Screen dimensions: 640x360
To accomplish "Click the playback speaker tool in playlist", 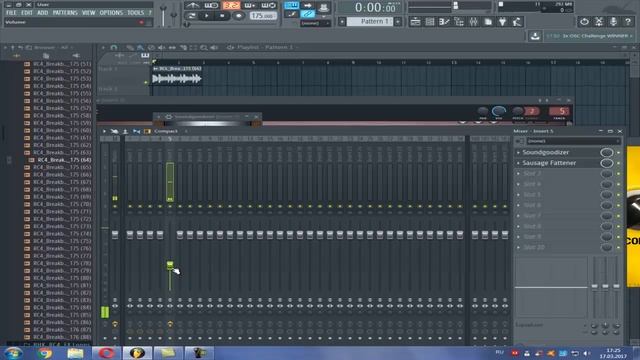I will [x=214, y=48].
